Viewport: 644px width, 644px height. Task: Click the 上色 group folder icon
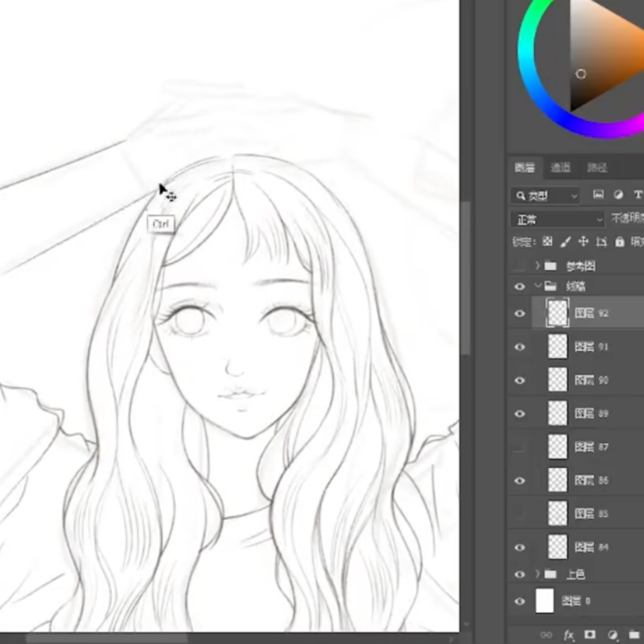(551, 575)
